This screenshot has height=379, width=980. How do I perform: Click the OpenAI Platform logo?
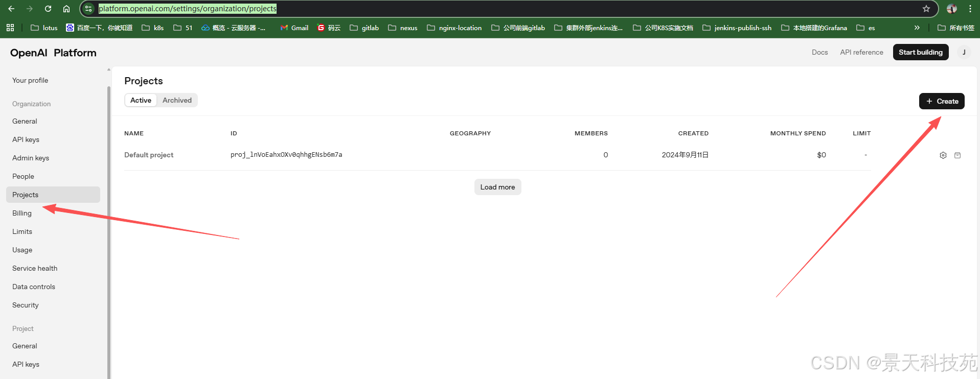point(53,53)
